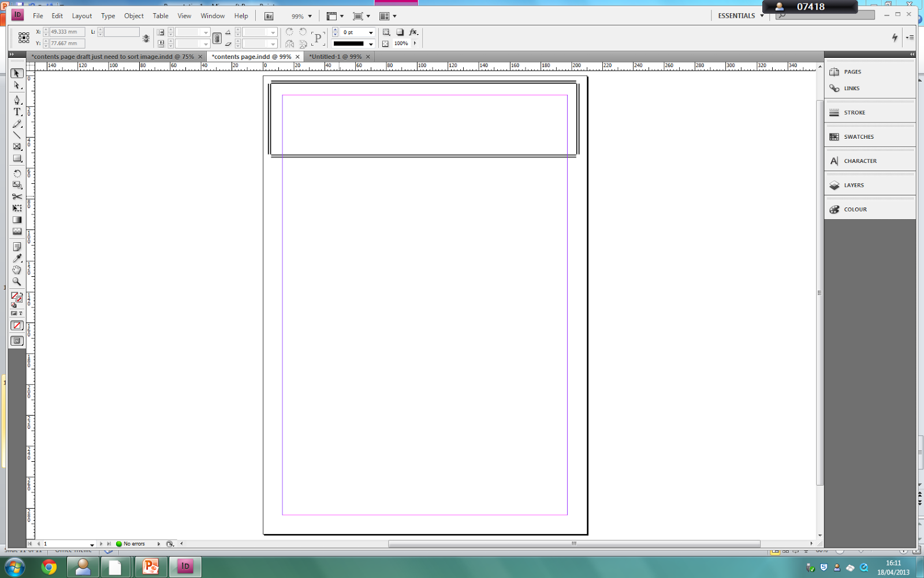Open the Type menu
This screenshot has width=924, height=578.
108,16
